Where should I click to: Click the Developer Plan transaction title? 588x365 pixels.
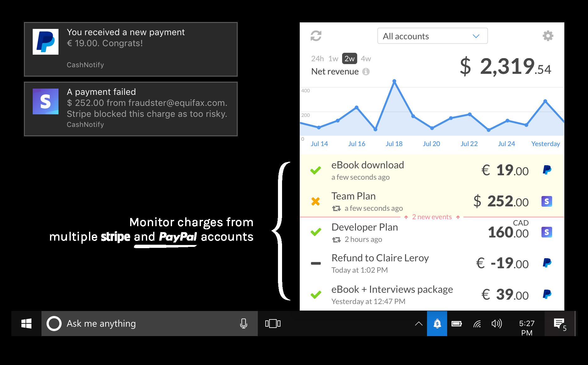point(365,227)
